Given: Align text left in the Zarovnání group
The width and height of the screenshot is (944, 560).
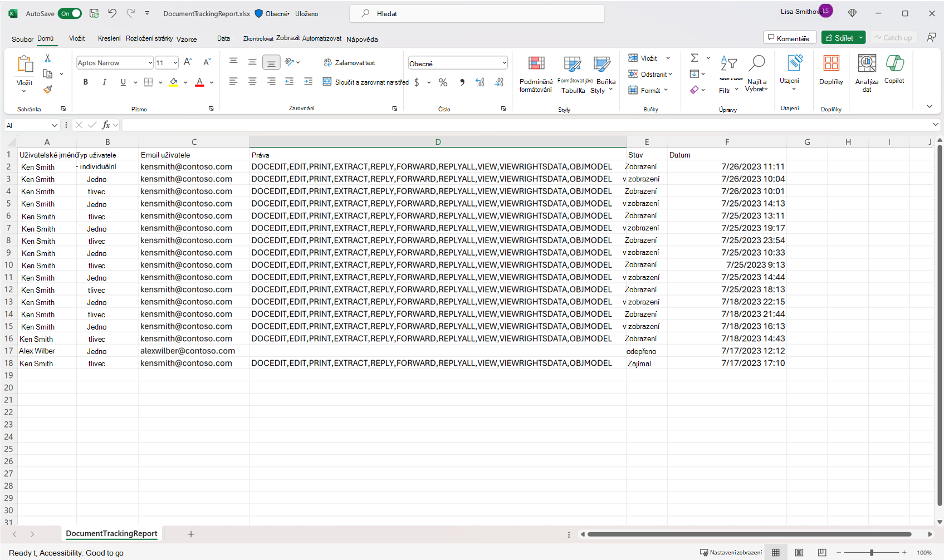Looking at the screenshot, I should [x=233, y=82].
